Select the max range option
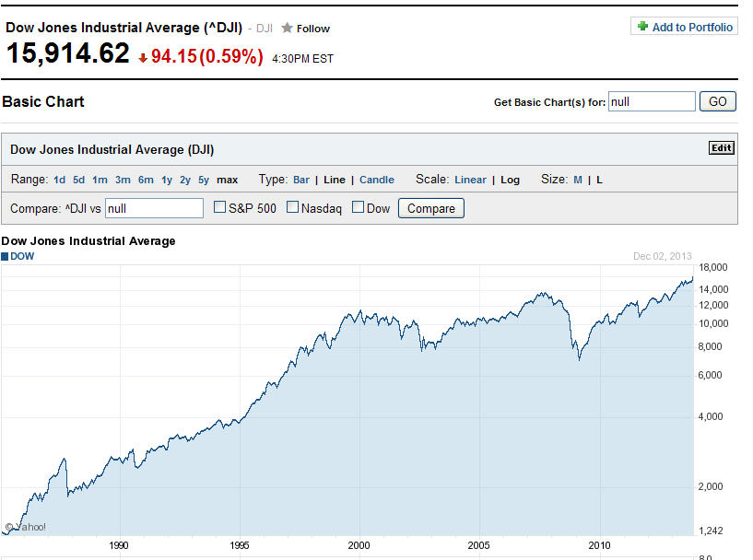753x560 pixels. pyautogui.click(x=227, y=180)
